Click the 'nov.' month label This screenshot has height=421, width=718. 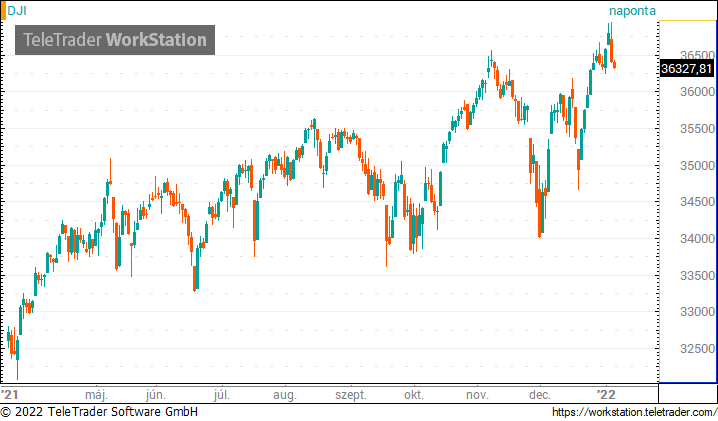(x=478, y=395)
